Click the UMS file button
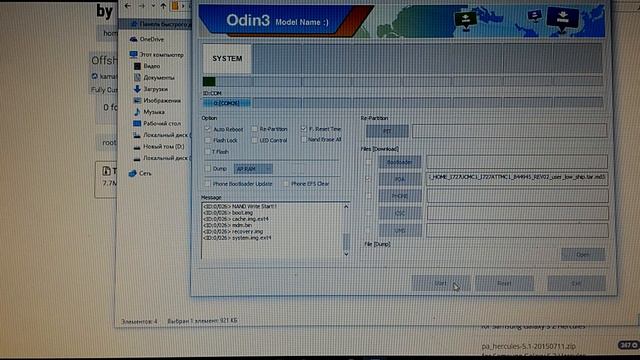The height and width of the screenshot is (360, 640). click(x=400, y=231)
